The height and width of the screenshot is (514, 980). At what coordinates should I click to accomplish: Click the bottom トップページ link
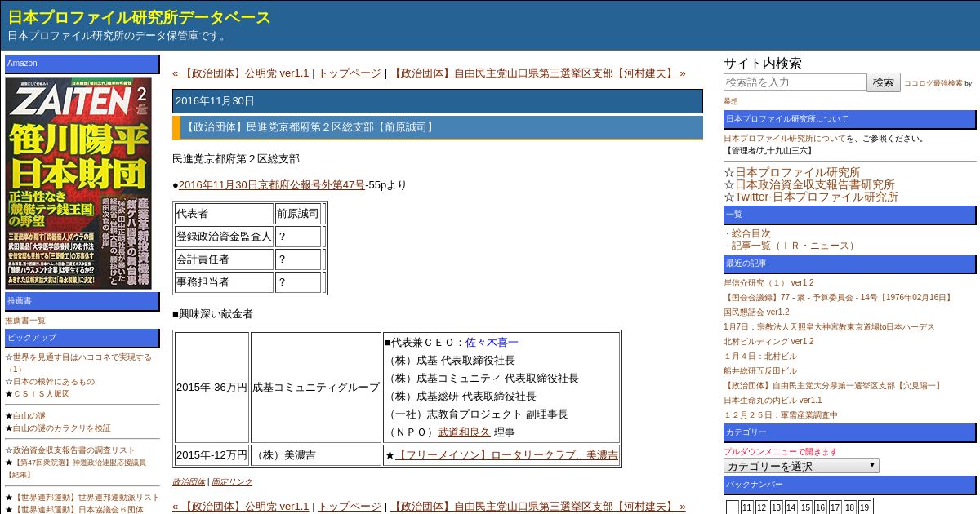(x=350, y=507)
